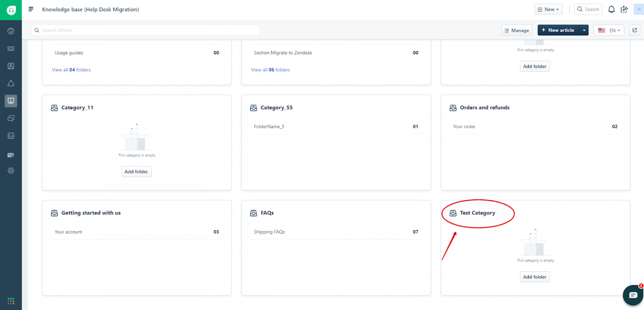Expand the New article split-button arrow
Image resolution: width=644 pixels, height=310 pixels.
(x=584, y=30)
